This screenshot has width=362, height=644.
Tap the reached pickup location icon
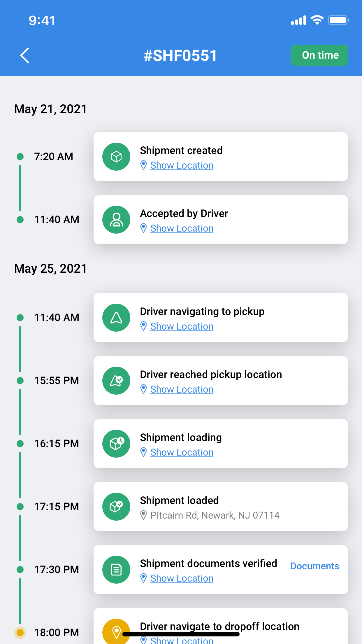pyautogui.click(x=116, y=381)
